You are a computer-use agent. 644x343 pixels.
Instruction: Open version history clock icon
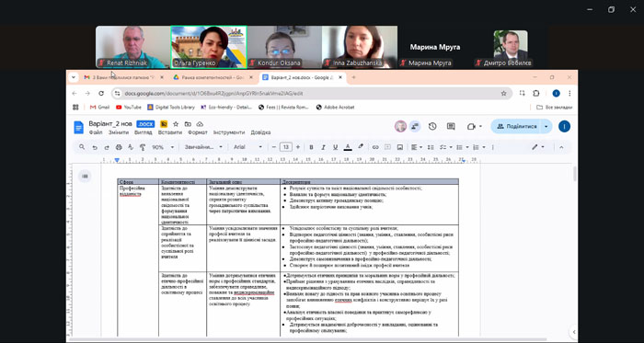point(432,126)
